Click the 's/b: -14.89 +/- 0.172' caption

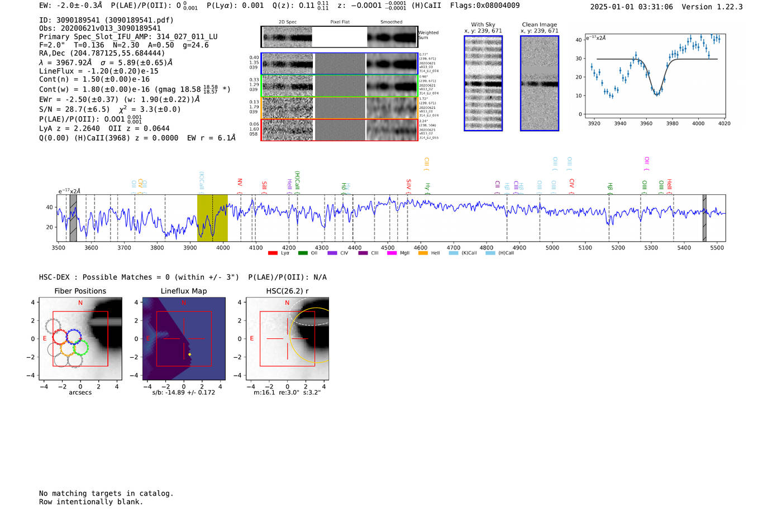[184, 392]
